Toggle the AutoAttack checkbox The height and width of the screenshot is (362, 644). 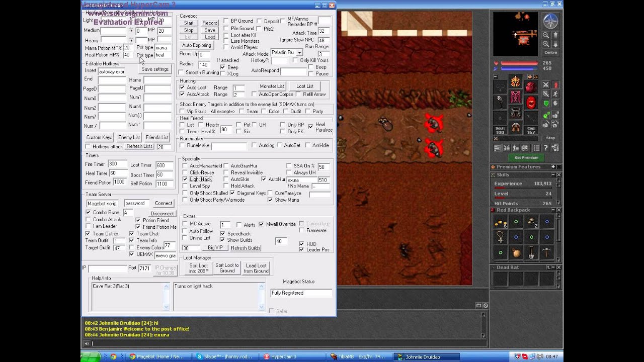point(182,94)
